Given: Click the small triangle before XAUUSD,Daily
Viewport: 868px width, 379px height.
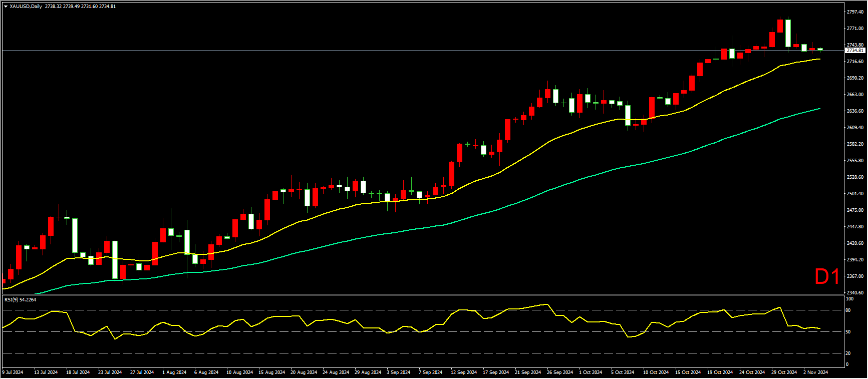Looking at the screenshot, I should point(6,7).
